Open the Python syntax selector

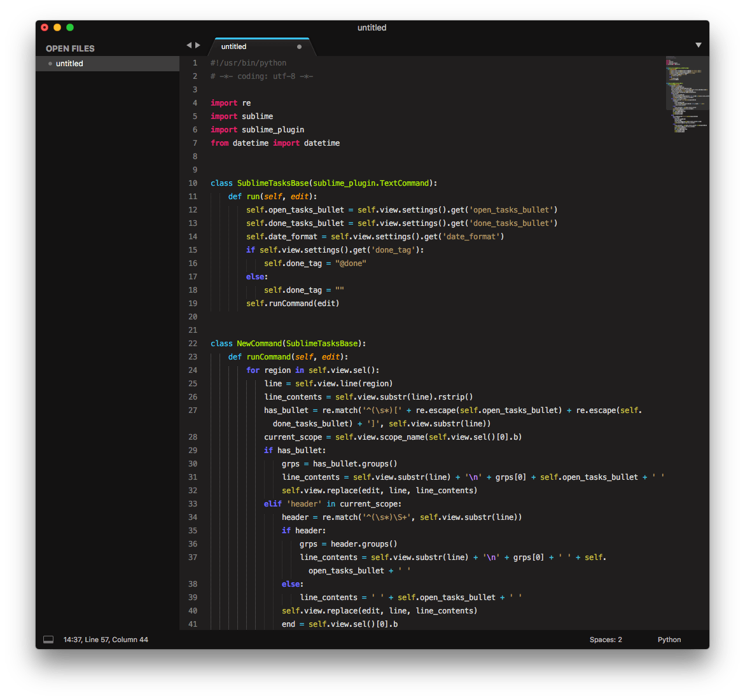click(669, 640)
